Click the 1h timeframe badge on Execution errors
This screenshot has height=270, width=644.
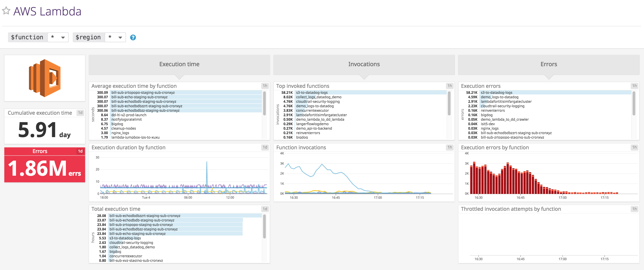(x=634, y=86)
